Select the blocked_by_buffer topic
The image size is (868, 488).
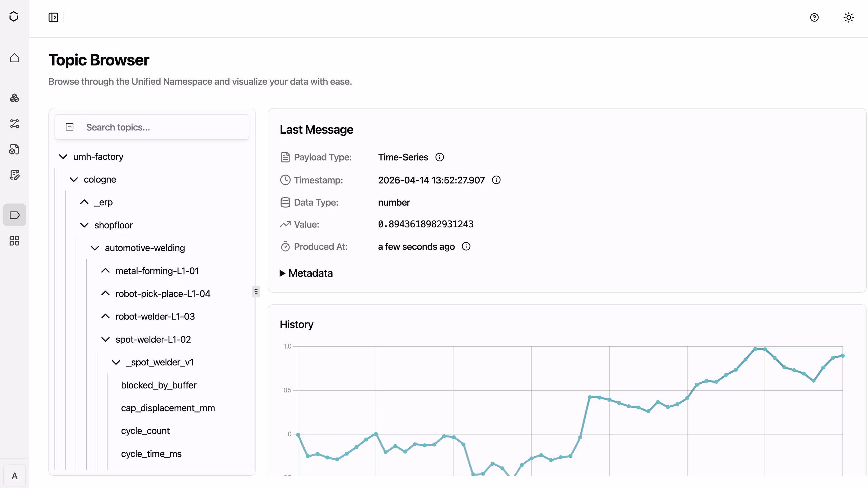click(158, 385)
